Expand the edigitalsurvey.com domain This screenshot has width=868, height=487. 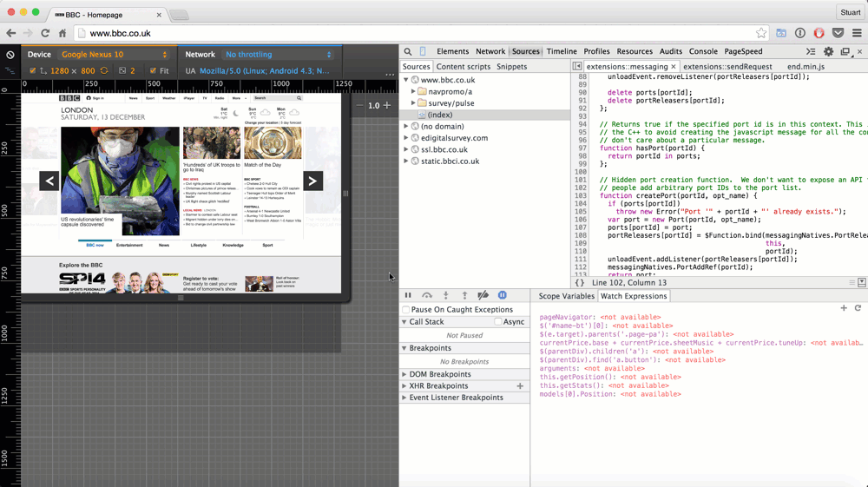pyautogui.click(x=405, y=138)
